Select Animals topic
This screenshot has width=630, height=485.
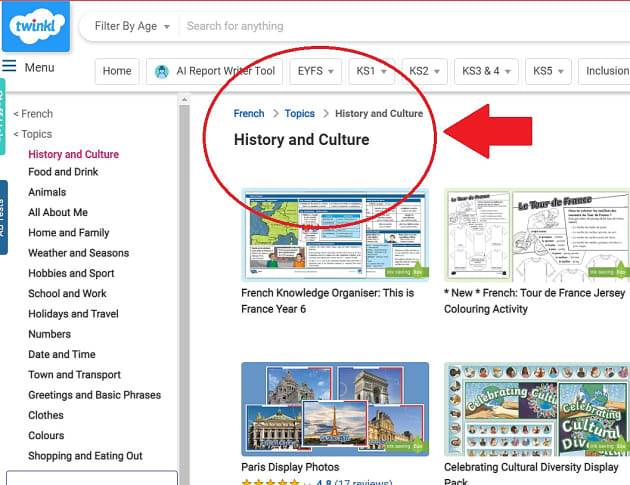click(x=47, y=192)
